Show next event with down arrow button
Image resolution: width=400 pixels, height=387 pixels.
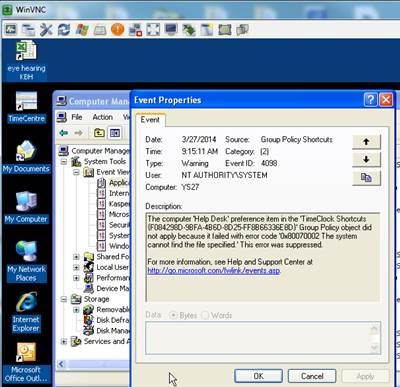(366, 159)
